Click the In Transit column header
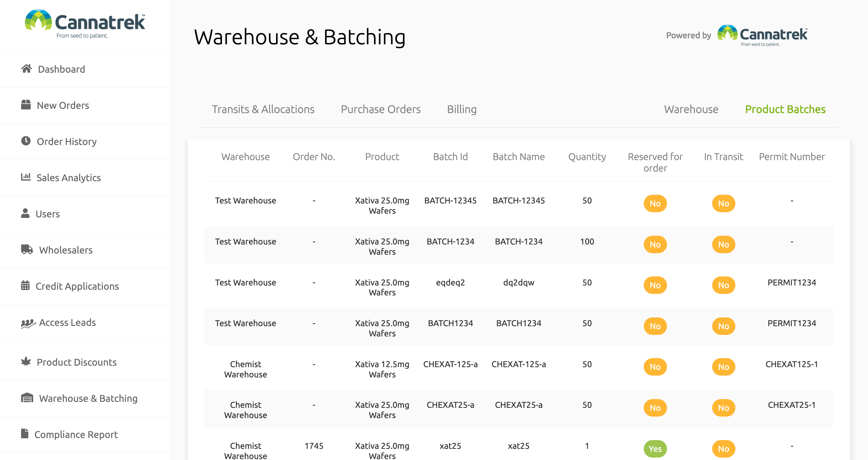The height and width of the screenshot is (460, 868). (723, 157)
